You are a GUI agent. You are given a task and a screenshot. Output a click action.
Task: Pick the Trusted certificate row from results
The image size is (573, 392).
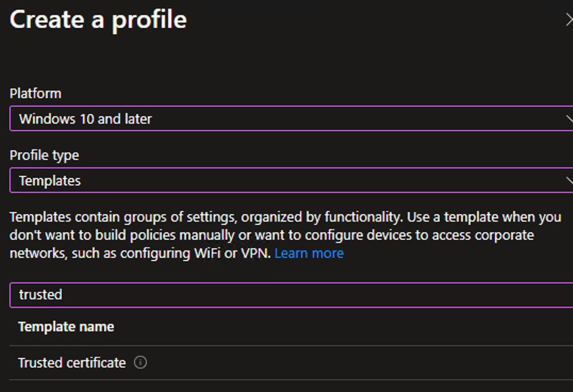[x=72, y=363]
